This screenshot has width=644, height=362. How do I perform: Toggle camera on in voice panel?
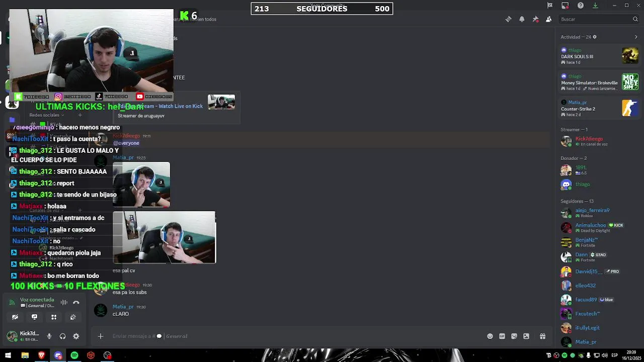(x=15, y=317)
